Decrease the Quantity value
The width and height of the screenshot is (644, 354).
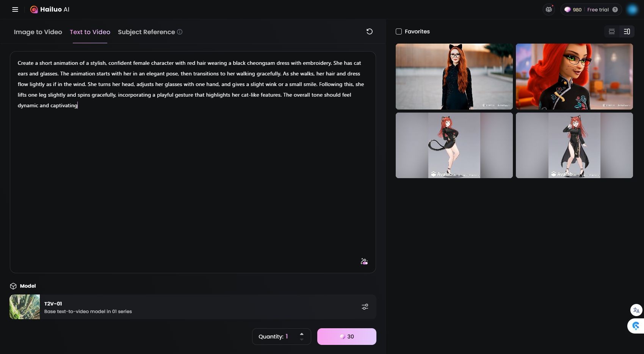click(302, 340)
